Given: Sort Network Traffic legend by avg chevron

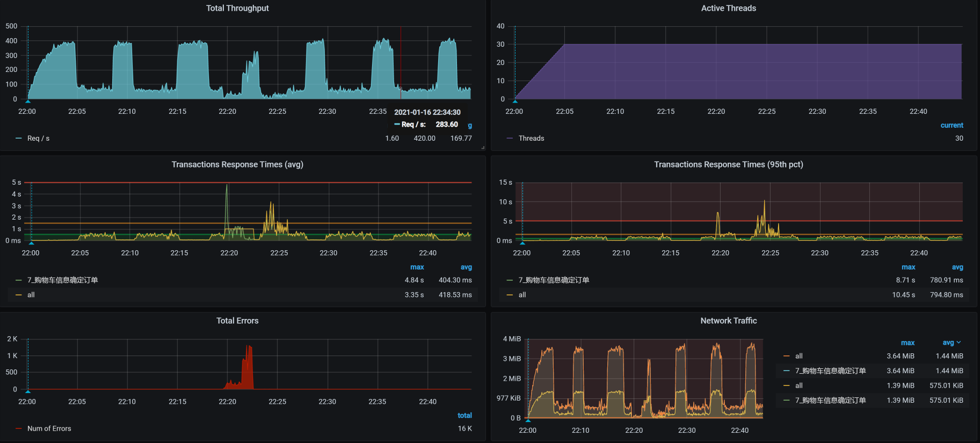Looking at the screenshot, I should 959,343.
